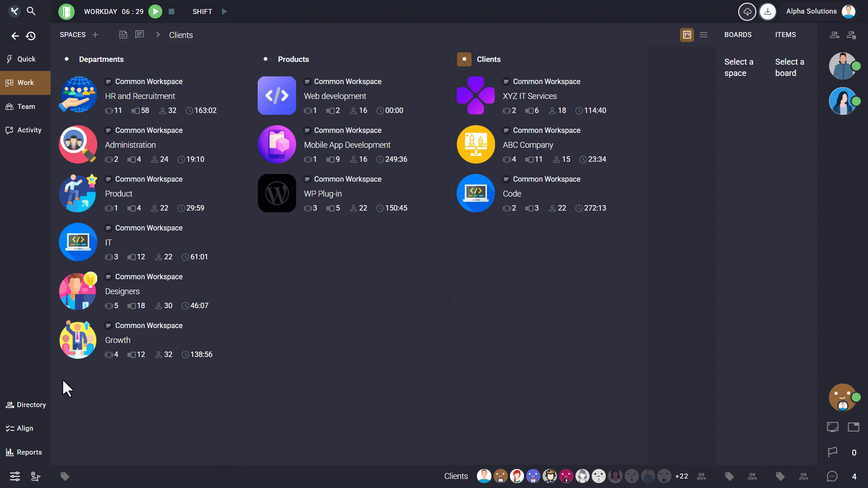
Task: Open HR and Recruitment space
Action: pos(140,96)
